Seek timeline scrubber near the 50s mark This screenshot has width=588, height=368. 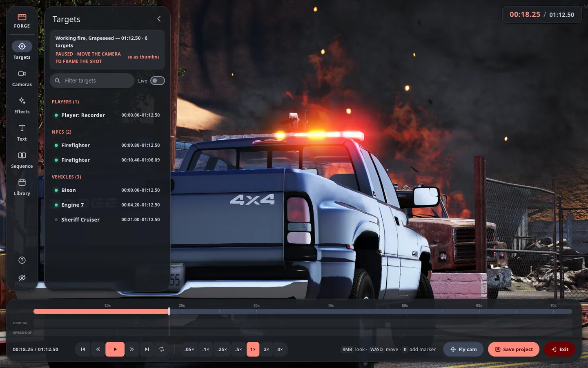pyautogui.click(x=405, y=311)
